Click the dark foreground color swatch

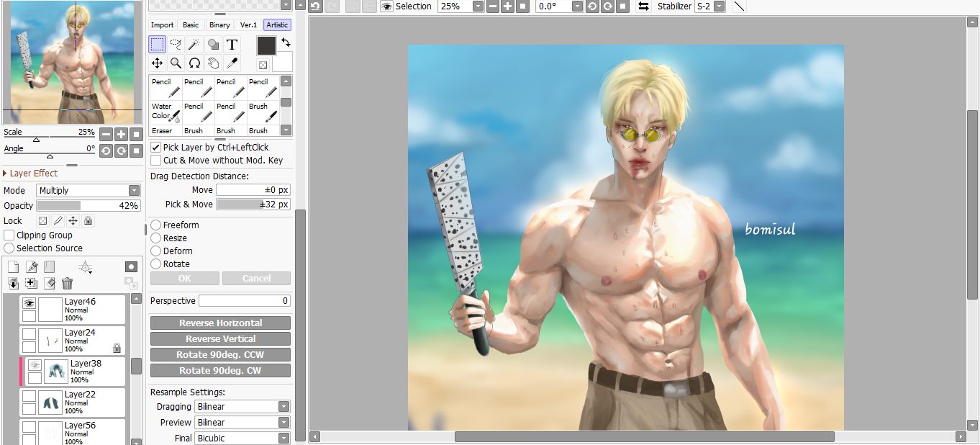coord(266,45)
